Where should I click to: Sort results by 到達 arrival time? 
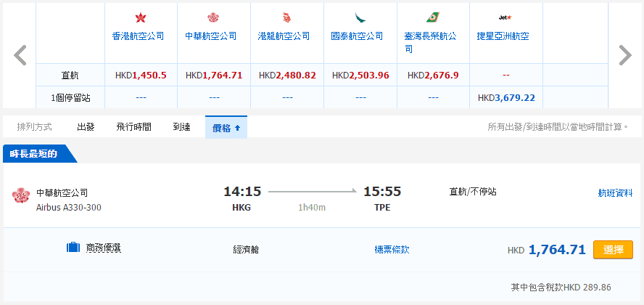point(181,127)
